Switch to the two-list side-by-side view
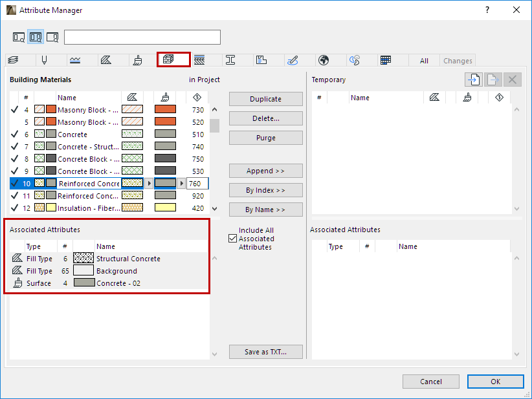532x399 pixels. tap(36, 37)
